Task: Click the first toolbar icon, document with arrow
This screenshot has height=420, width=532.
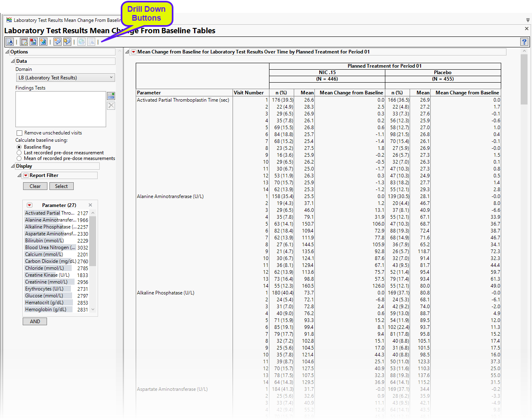Action: [x=10, y=42]
